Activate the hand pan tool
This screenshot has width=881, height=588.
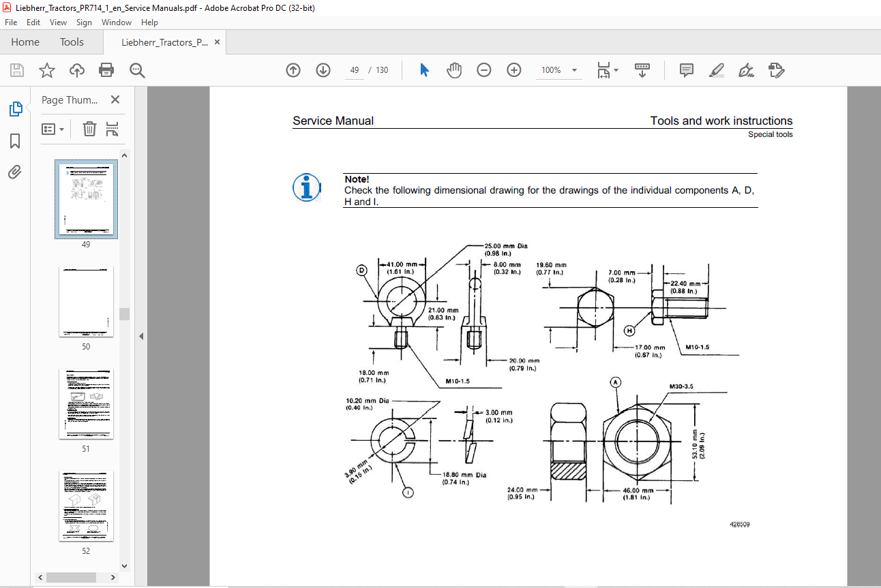pyautogui.click(x=454, y=70)
